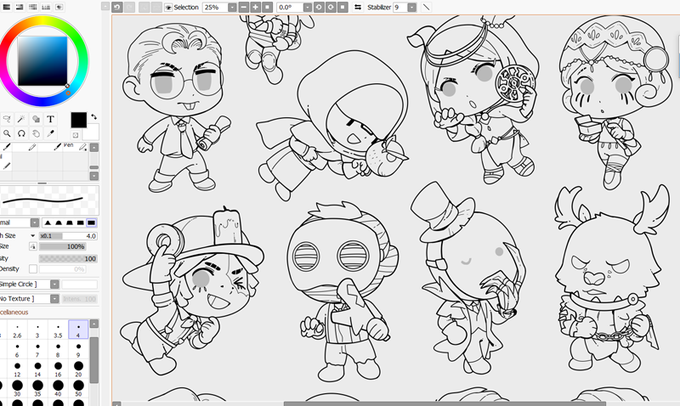Open brush size multiplier arrow menu
The image size is (680, 406).
pos(33,236)
